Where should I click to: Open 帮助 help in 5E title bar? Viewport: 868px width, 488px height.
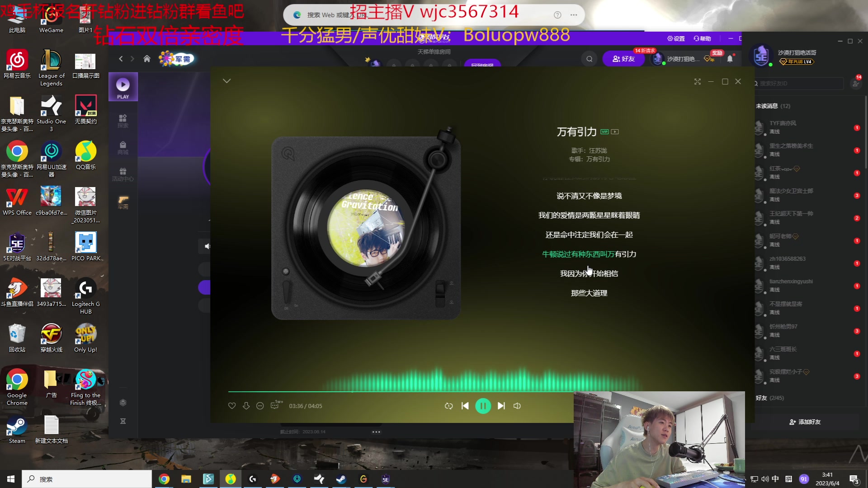[703, 38]
